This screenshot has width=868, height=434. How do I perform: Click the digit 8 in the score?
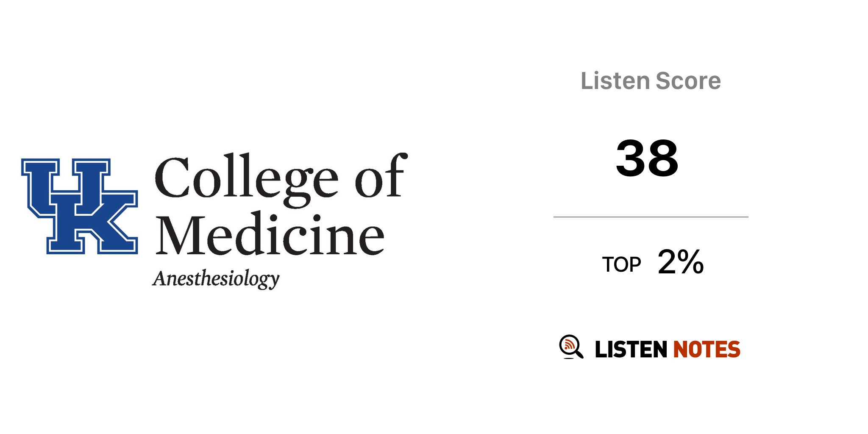663,158
